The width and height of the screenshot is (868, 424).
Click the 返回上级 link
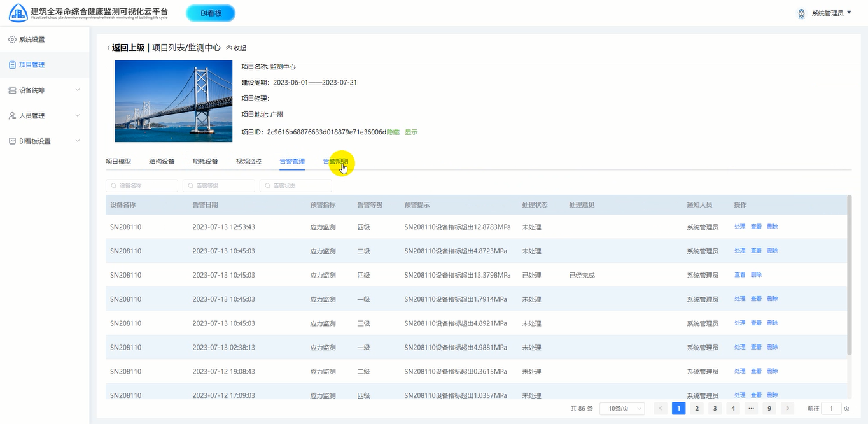pyautogui.click(x=129, y=48)
